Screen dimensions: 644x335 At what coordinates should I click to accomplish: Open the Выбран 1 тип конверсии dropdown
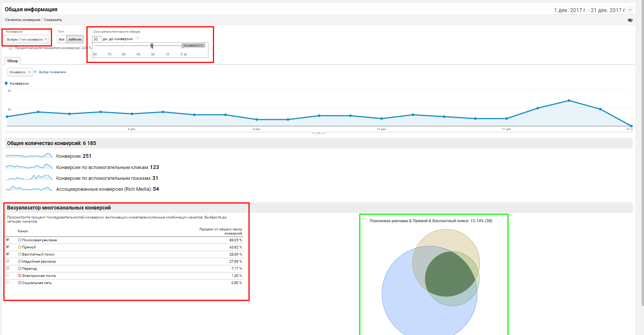point(27,39)
